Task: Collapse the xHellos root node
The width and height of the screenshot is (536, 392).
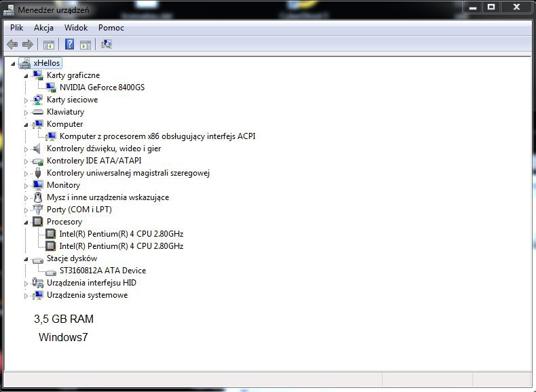Action: click(x=13, y=64)
